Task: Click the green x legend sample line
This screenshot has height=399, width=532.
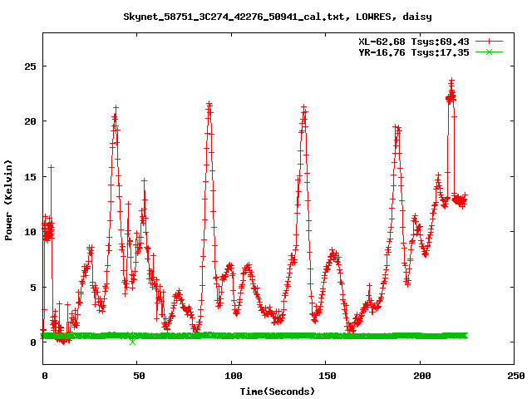Action: pyautogui.click(x=489, y=52)
